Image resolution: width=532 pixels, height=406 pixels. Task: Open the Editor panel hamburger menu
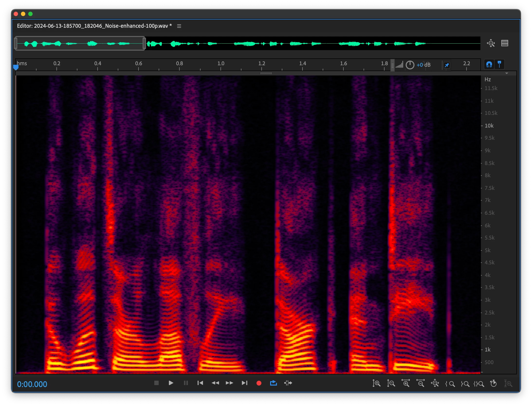(x=179, y=26)
